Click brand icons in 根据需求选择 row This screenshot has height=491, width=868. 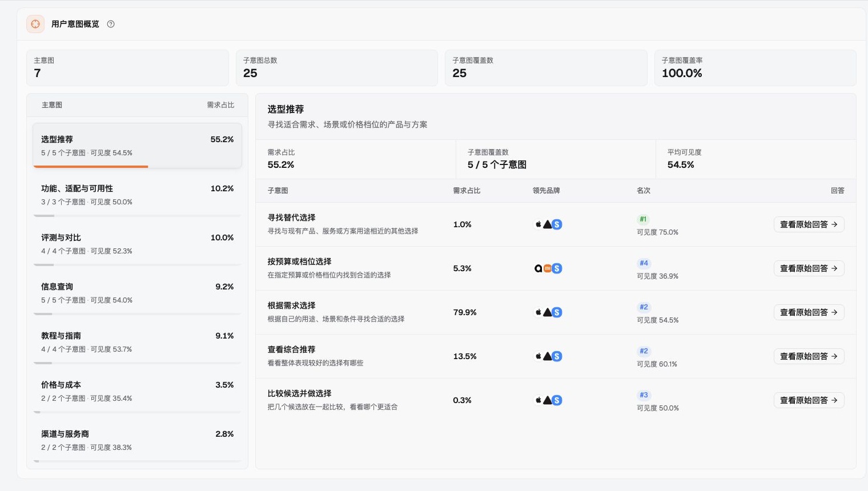pos(548,312)
